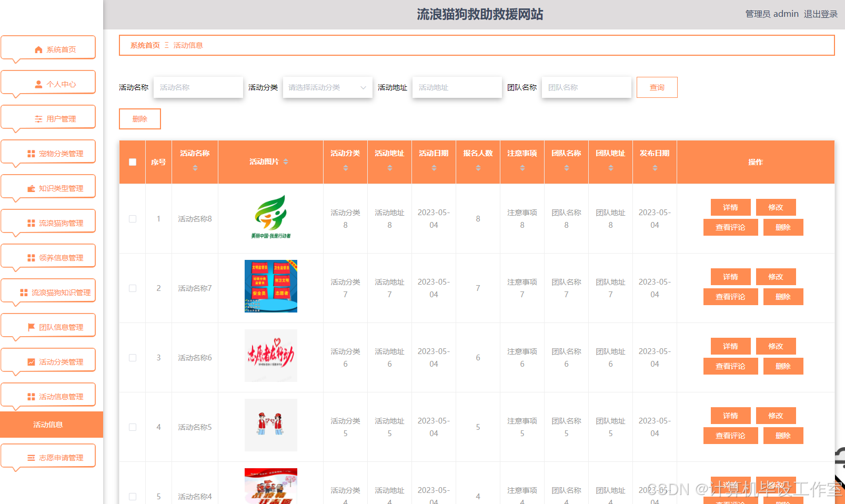Expand 活动信息管理 in the sidebar menu
Screen dimensions: 845x504
click(48, 396)
